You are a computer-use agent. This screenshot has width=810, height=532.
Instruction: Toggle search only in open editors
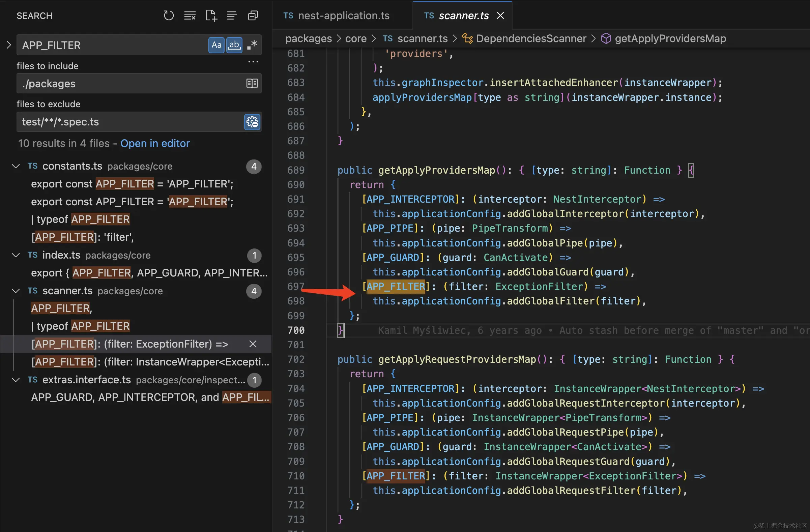click(252, 83)
